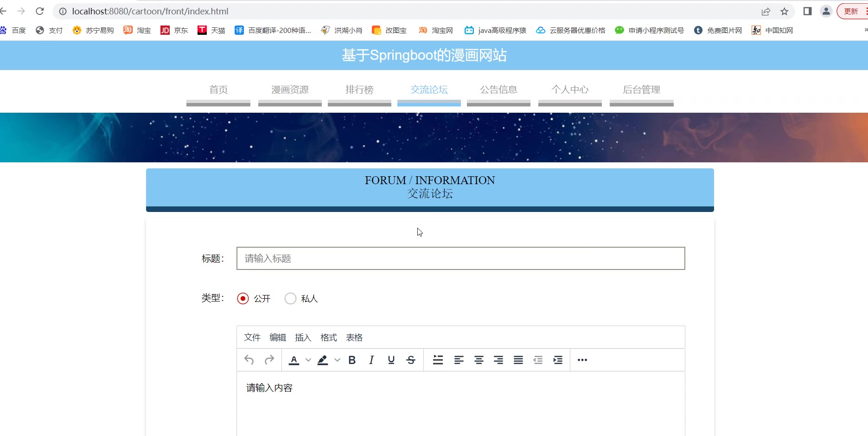Screen dimensions: 868x436
Task: Open the 改图宝 bookmark
Action: (x=389, y=30)
